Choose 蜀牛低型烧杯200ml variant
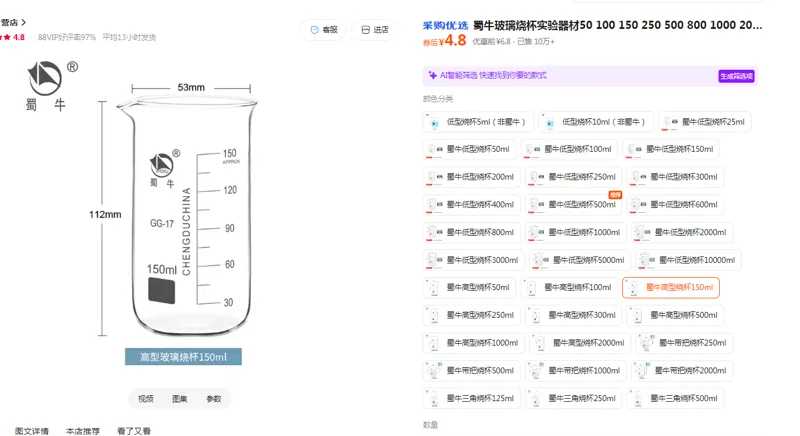Image resolution: width=800 pixels, height=436 pixels. pos(471,177)
